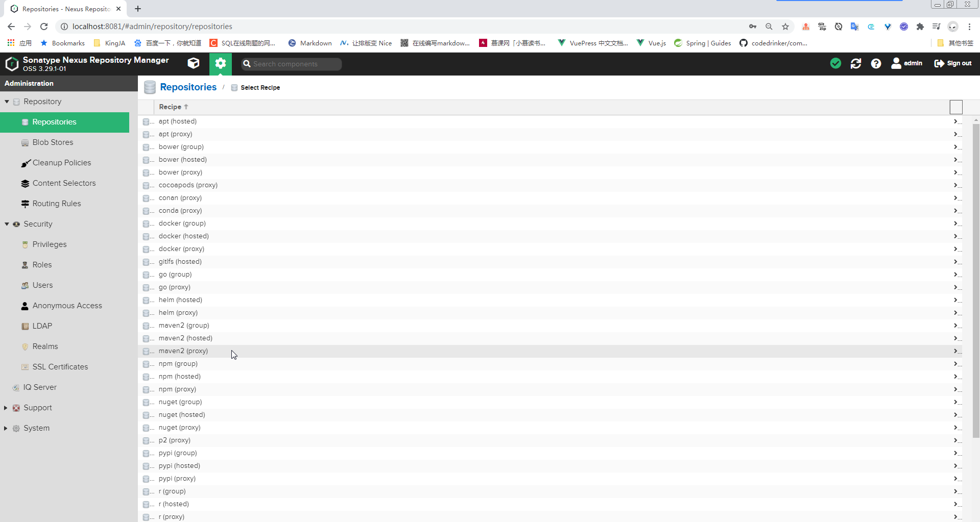
Task: Click the media control playlist icon
Action: coord(936,27)
